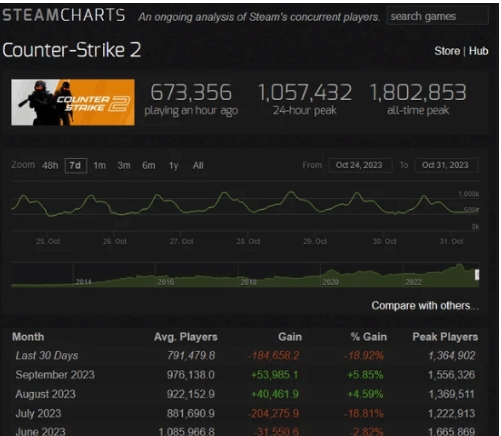Open Compare with others link
Screen dimensions: 501x436
coord(425,306)
